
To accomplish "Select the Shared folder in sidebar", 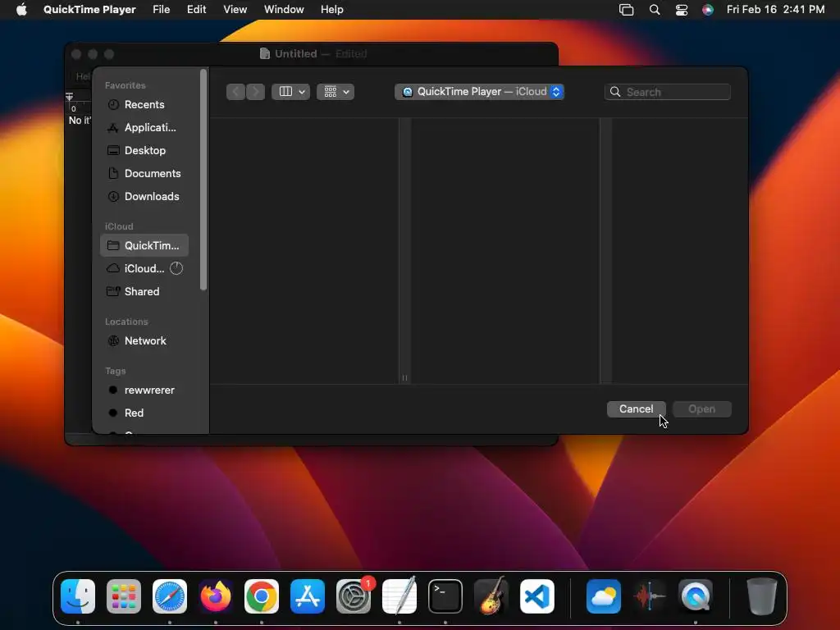I will point(144,291).
